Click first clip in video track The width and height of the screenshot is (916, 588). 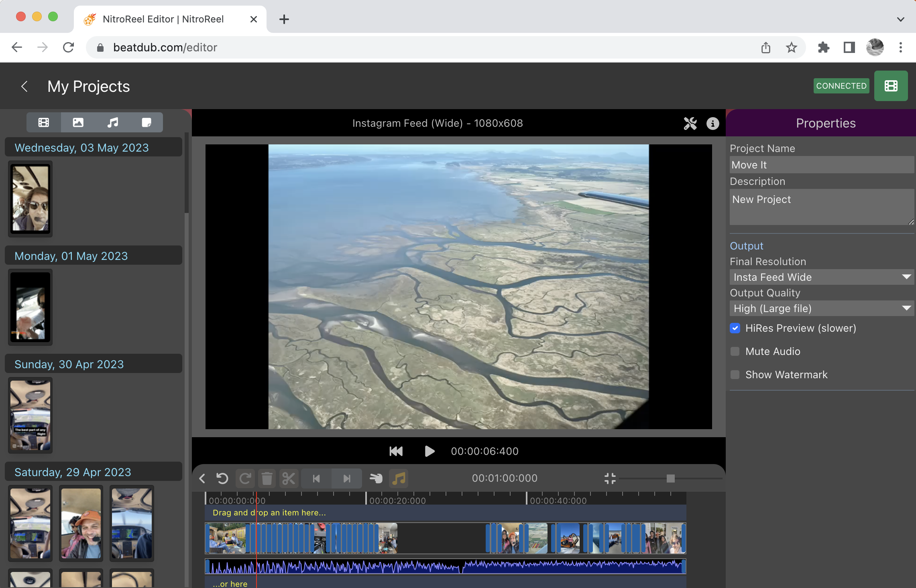[x=227, y=538]
